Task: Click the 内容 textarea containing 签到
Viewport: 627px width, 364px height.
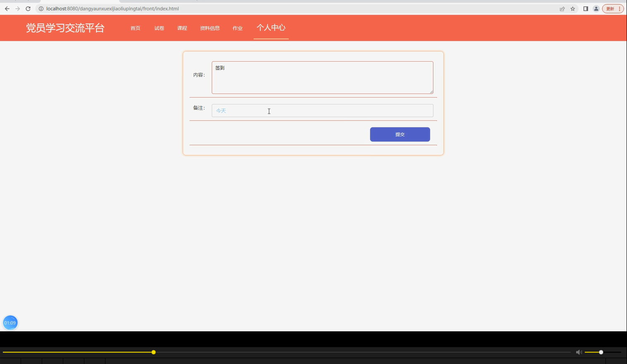Action: [323, 78]
